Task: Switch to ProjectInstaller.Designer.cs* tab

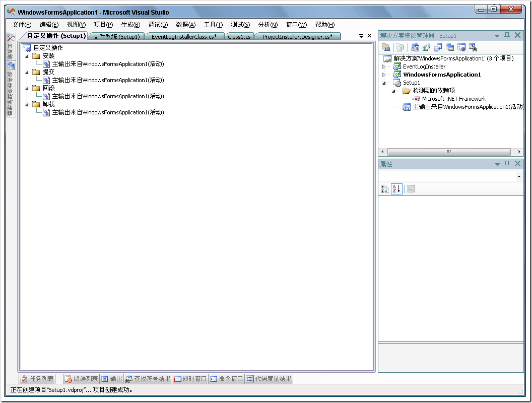Action: pyautogui.click(x=298, y=36)
